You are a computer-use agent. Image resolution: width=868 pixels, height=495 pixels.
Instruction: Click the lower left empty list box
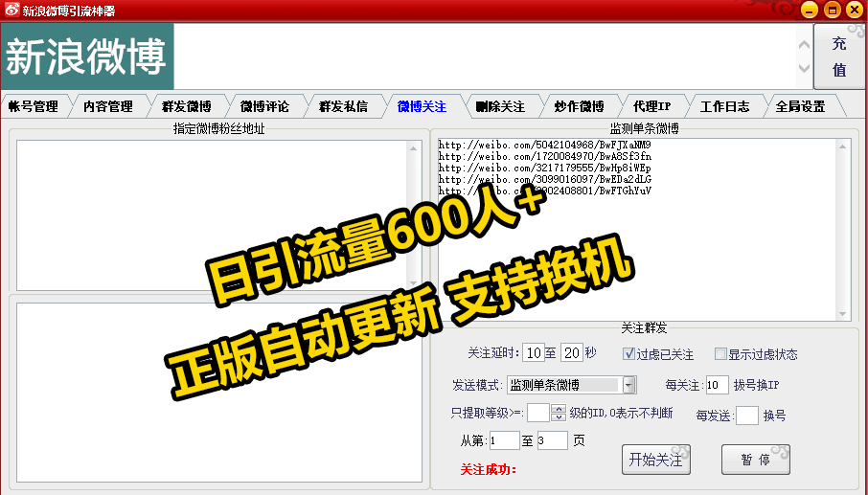219,393
